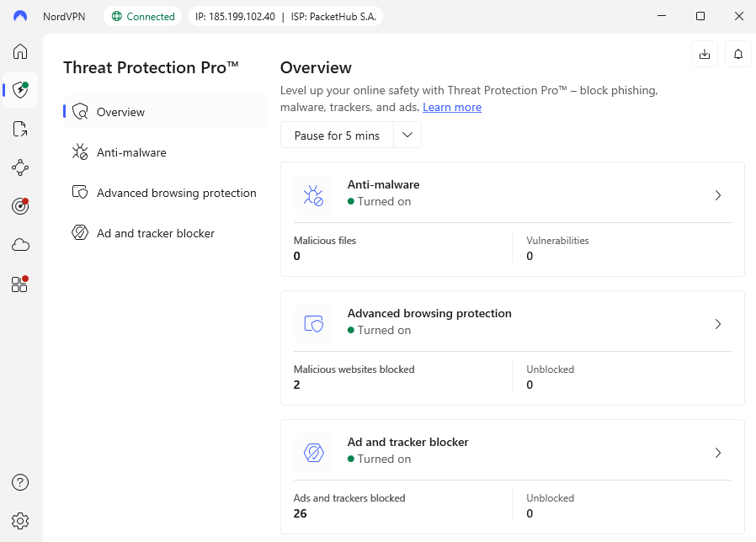
Task: Minimize the NordVPN window
Action: pyautogui.click(x=662, y=16)
